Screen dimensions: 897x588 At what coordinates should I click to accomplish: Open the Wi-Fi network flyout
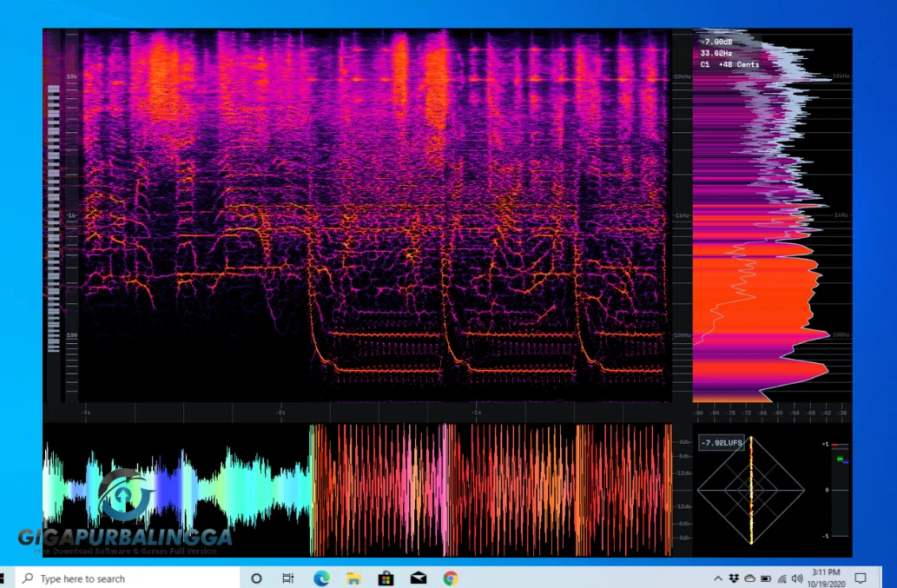[782, 578]
